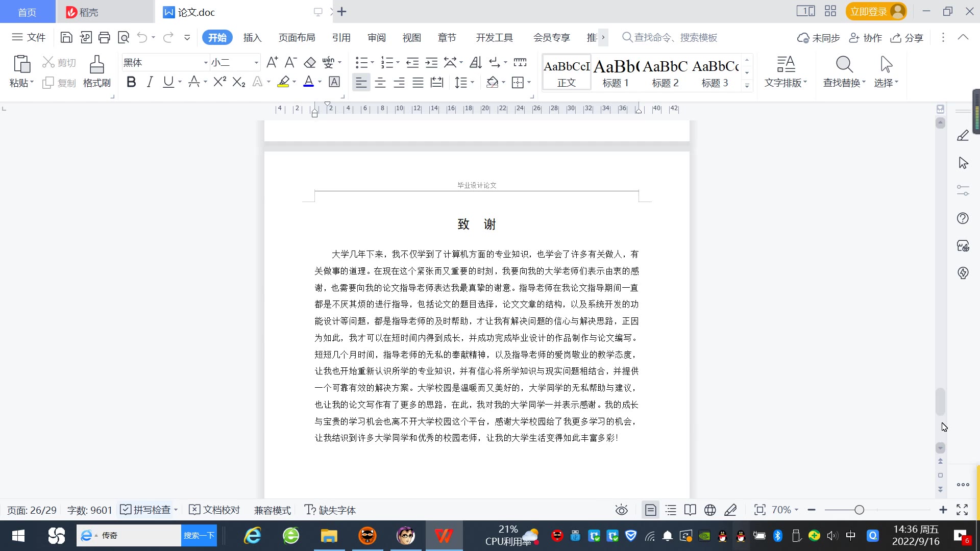Viewport: 980px width, 551px height.
Task: Open the font color dropdown arrow
Action: [320, 82]
